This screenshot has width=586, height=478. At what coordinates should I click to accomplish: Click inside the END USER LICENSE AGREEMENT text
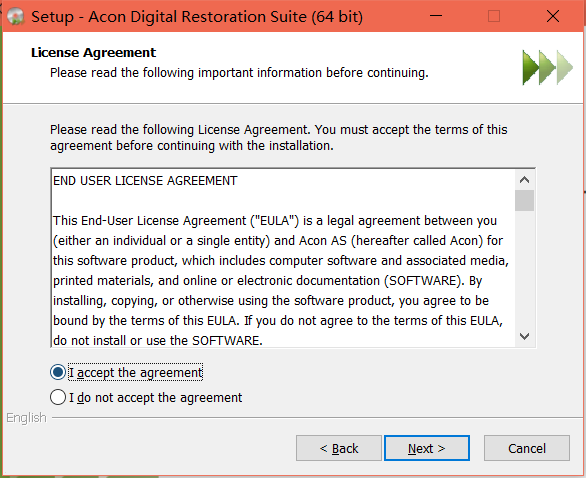point(283,259)
